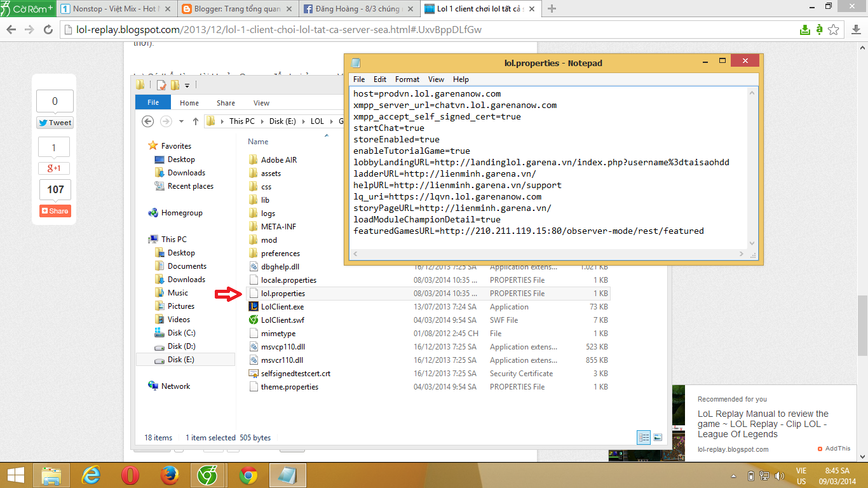Expand the Disk (E:) breadcrumb arrow

(x=303, y=121)
